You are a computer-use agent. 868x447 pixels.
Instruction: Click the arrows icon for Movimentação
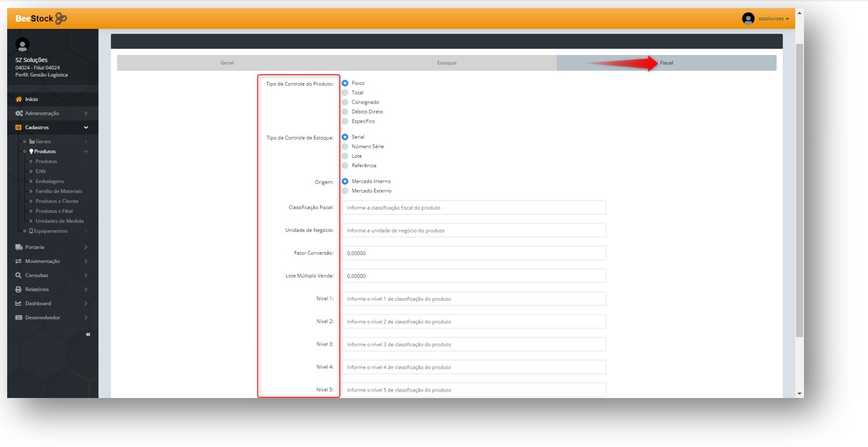tap(19, 261)
